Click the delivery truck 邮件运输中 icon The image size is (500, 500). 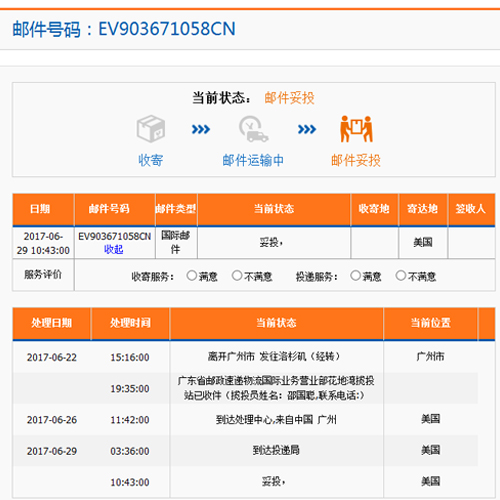point(253,129)
